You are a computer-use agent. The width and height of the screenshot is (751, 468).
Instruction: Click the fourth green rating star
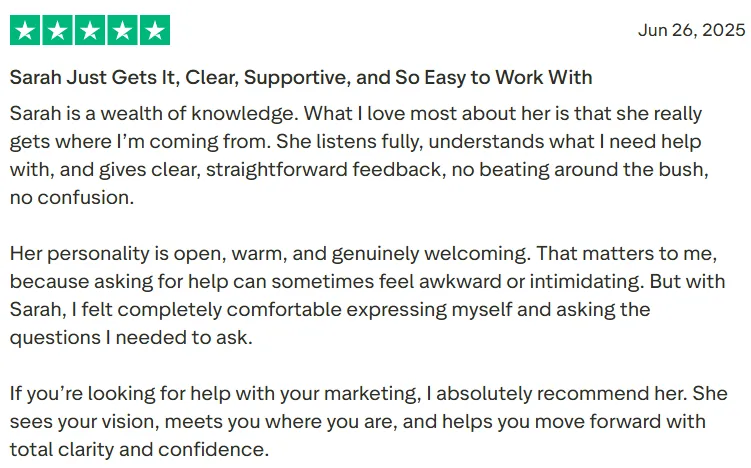[123, 30]
